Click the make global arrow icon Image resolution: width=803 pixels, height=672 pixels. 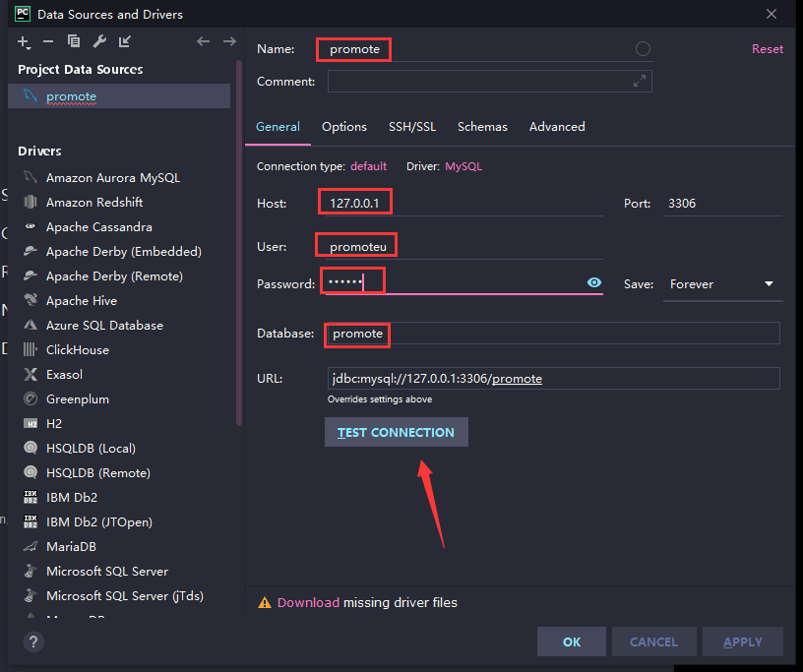click(x=125, y=41)
